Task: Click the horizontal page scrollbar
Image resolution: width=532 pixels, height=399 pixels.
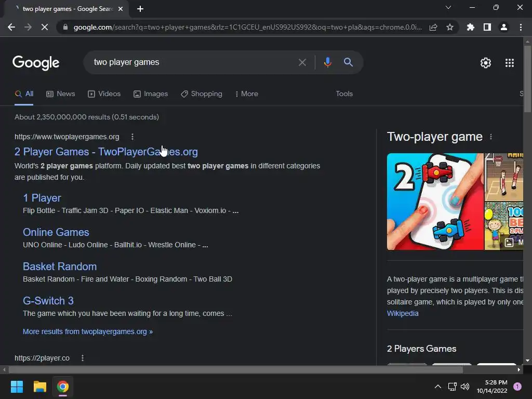Action: tap(236, 369)
